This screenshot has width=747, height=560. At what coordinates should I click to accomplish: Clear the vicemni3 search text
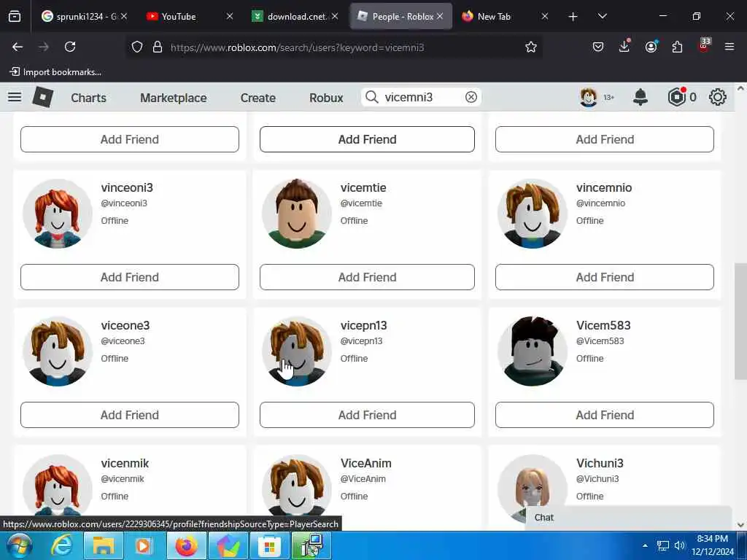point(471,97)
